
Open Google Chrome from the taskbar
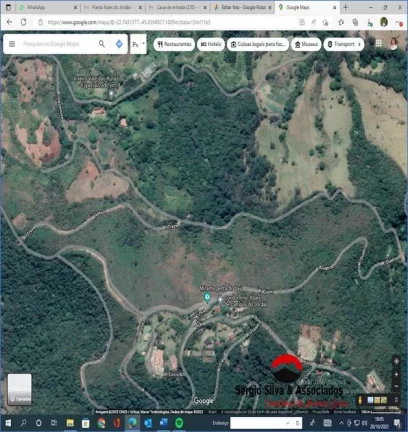pyautogui.click(x=101, y=423)
